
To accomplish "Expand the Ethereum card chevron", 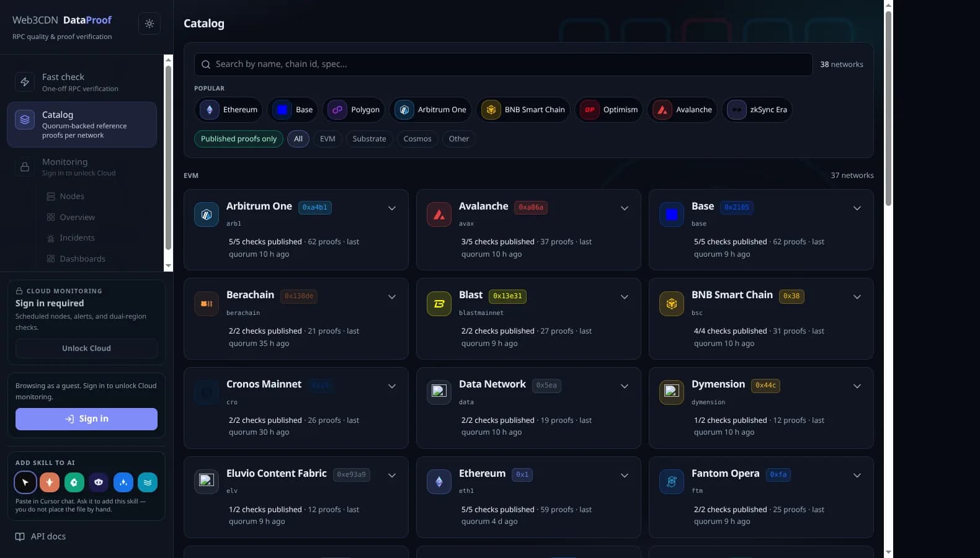I will point(625,476).
